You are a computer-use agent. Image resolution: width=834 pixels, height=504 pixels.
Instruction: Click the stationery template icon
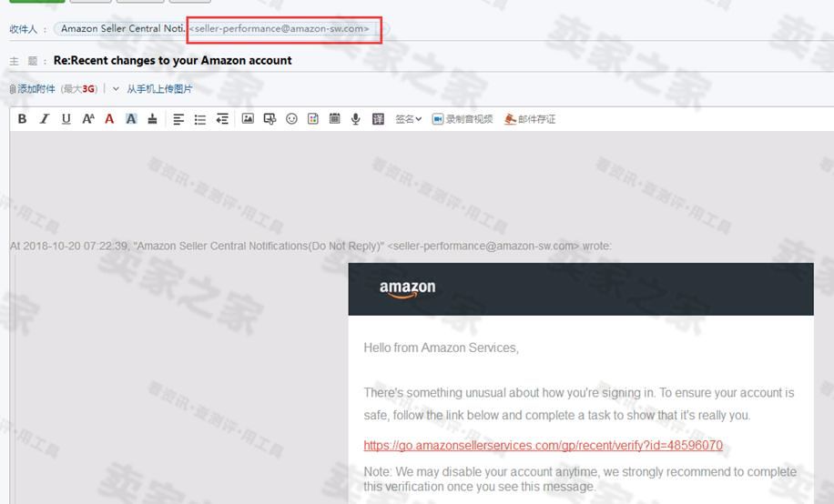point(313,118)
